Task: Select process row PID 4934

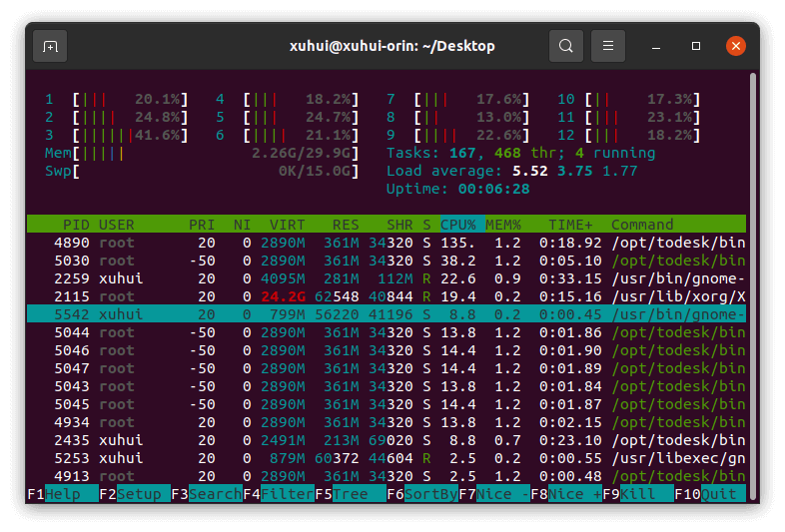Action: pos(387,422)
